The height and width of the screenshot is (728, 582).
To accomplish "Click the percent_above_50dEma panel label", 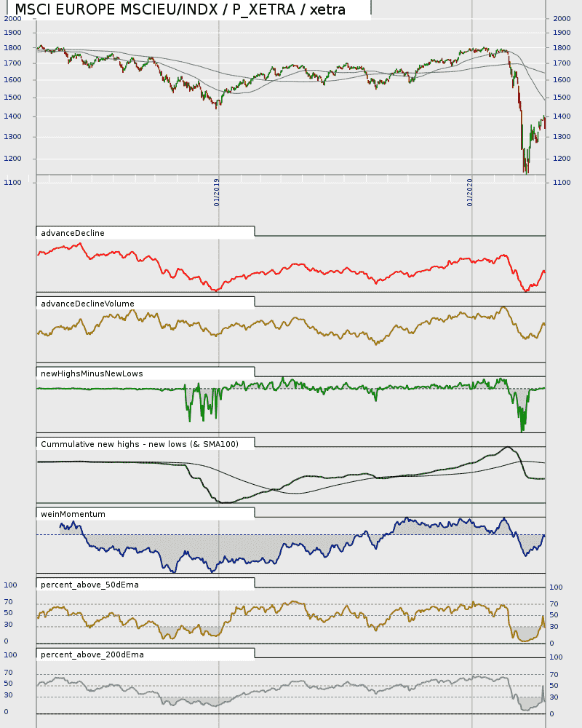I will (x=89, y=585).
